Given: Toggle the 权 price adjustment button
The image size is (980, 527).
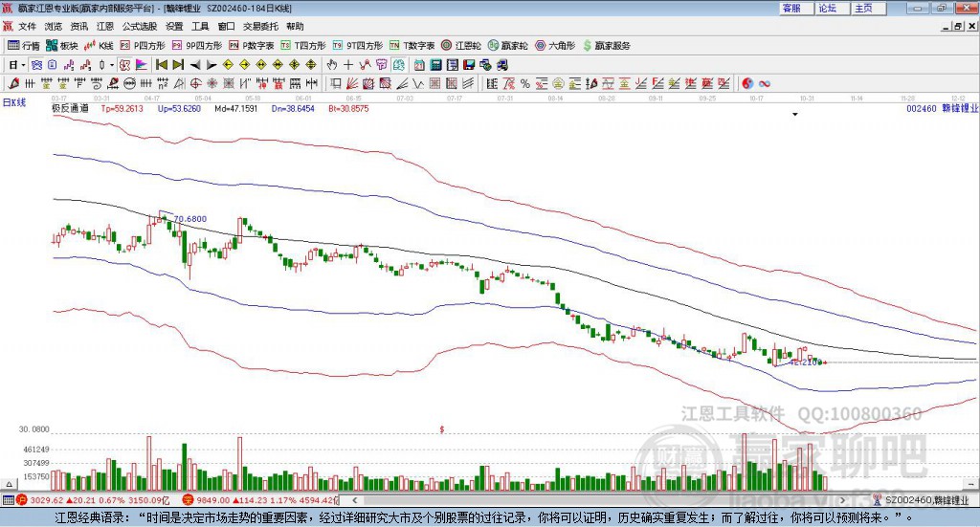Looking at the screenshot, I should (x=125, y=64).
